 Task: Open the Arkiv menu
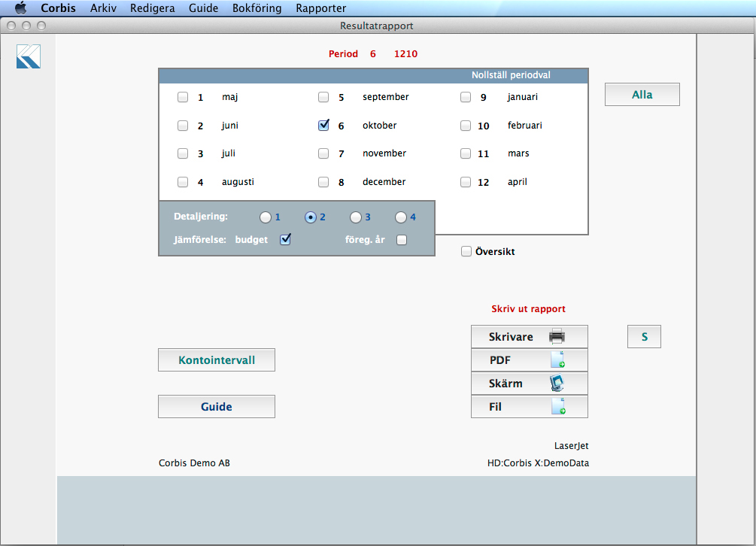tap(103, 8)
